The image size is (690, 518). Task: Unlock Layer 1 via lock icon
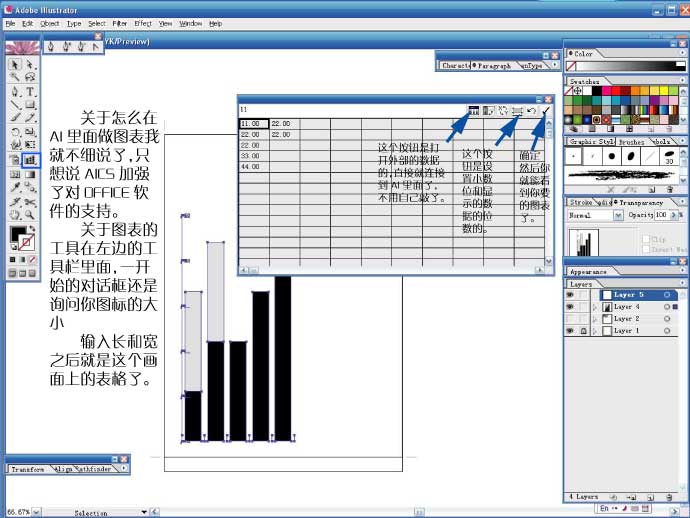tap(584, 331)
